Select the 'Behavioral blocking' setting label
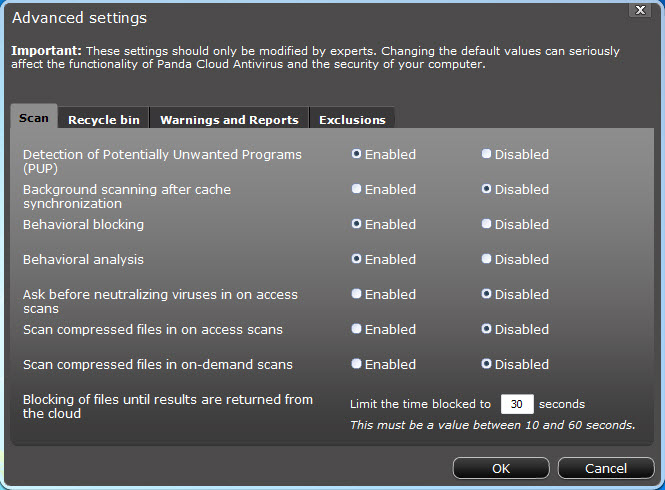 click(x=84, y=224)
